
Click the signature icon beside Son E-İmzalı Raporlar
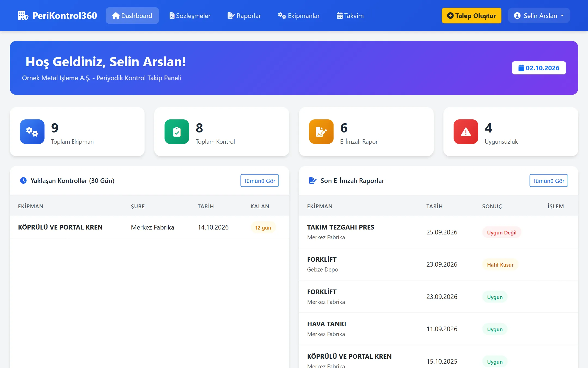coord(313,180)
